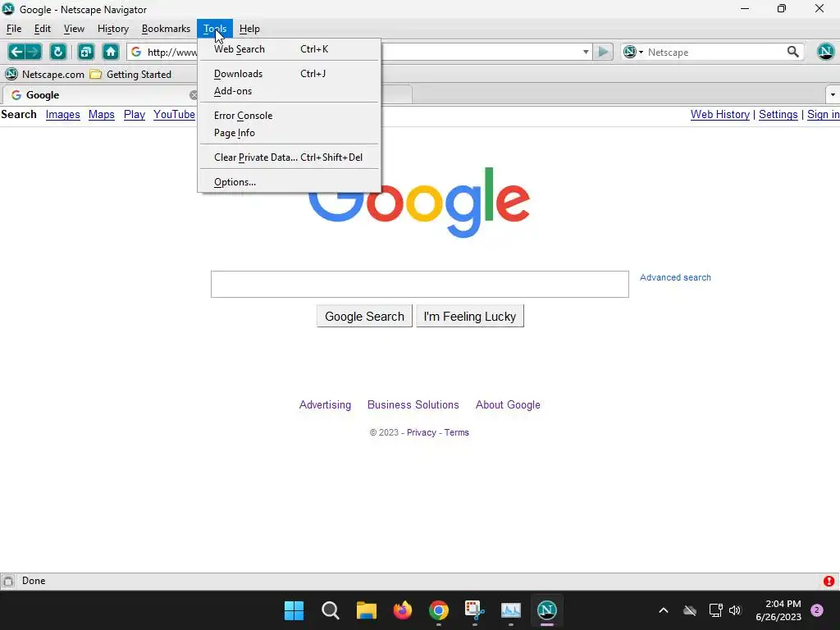Open Getting Started bookmarks folder
Image resolution: width=840 pixels, height=630 pixels.
click(130, 75)
